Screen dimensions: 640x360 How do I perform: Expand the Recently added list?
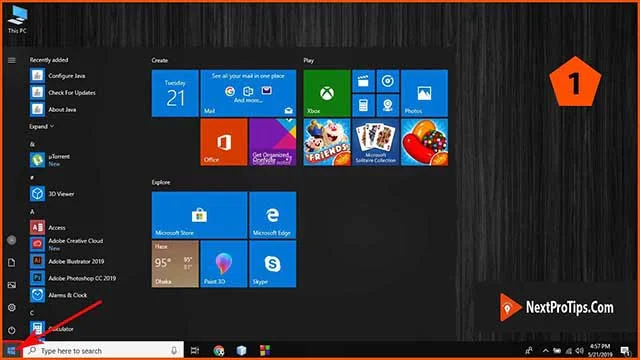(42, 127)
